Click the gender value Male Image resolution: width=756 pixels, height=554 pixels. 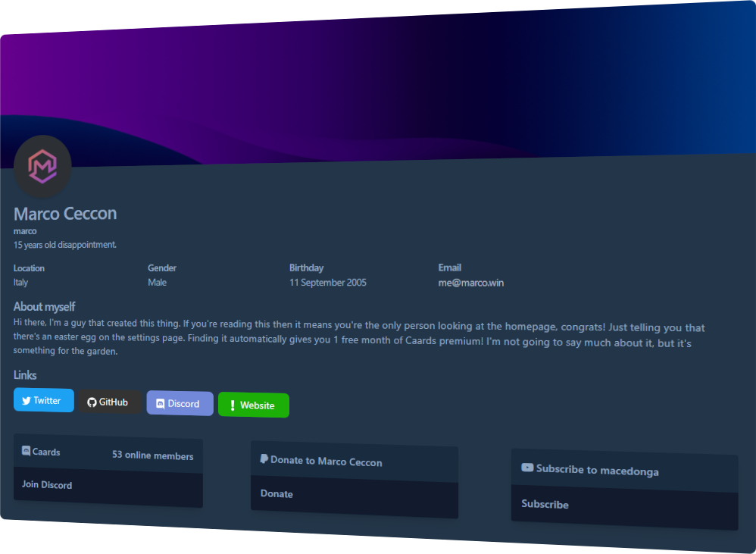pos(157,282)
